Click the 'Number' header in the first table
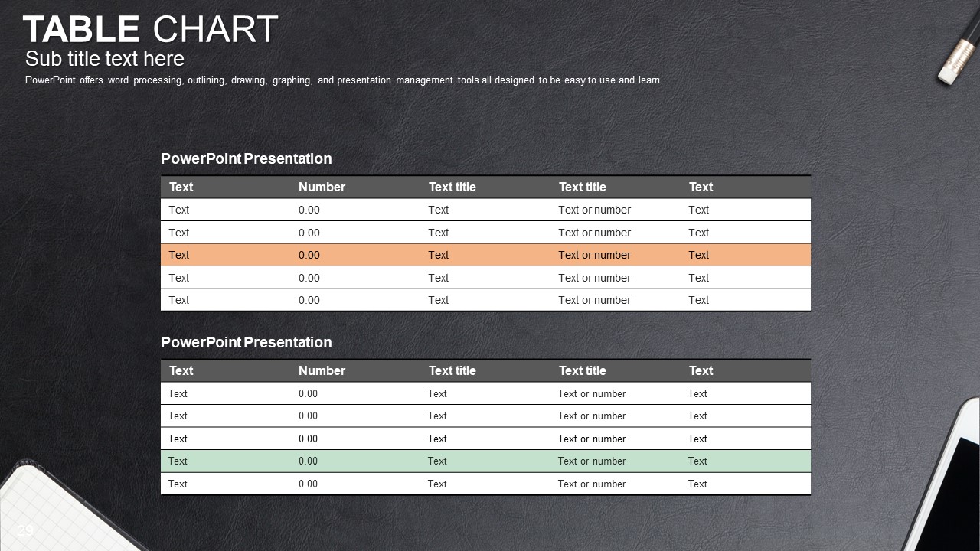The image size is (980, 551). (322, 187)
